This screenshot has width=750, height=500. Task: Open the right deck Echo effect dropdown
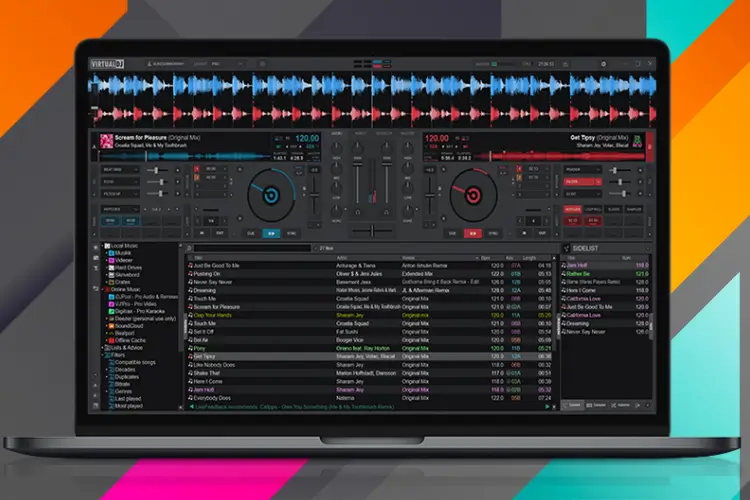582,194
